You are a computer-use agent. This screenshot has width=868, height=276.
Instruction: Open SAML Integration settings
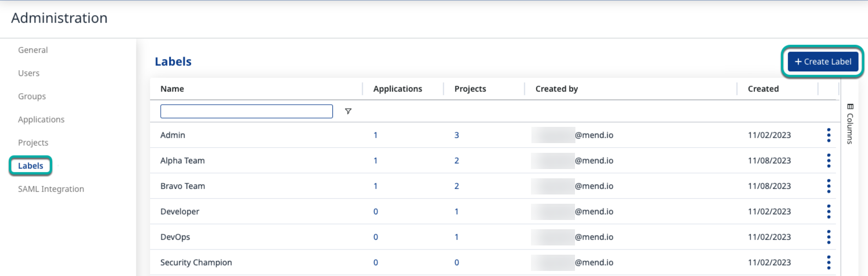[x=51, y=189]
